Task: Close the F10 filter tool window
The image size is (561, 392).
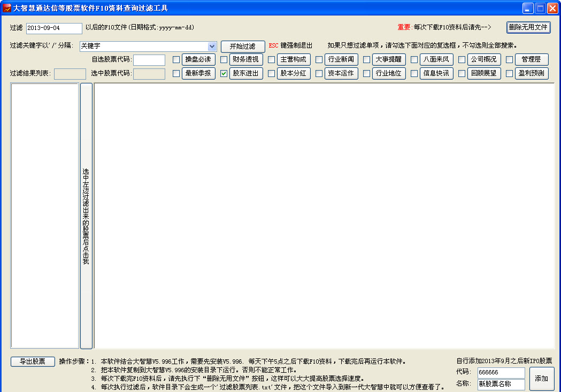Action: (x=552, y=8)
